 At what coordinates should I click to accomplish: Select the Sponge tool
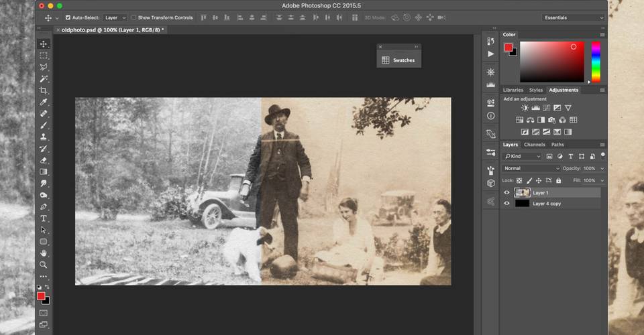click(44, 195)
